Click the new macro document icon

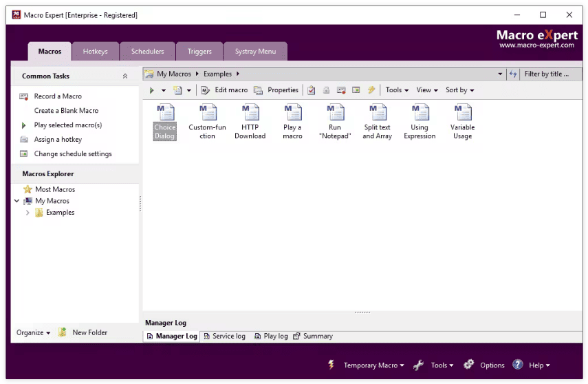[x=177, y=90]
